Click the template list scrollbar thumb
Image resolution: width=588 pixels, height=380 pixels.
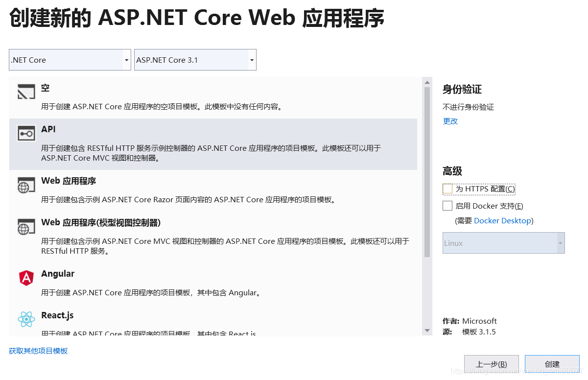(x=427, y=172)
